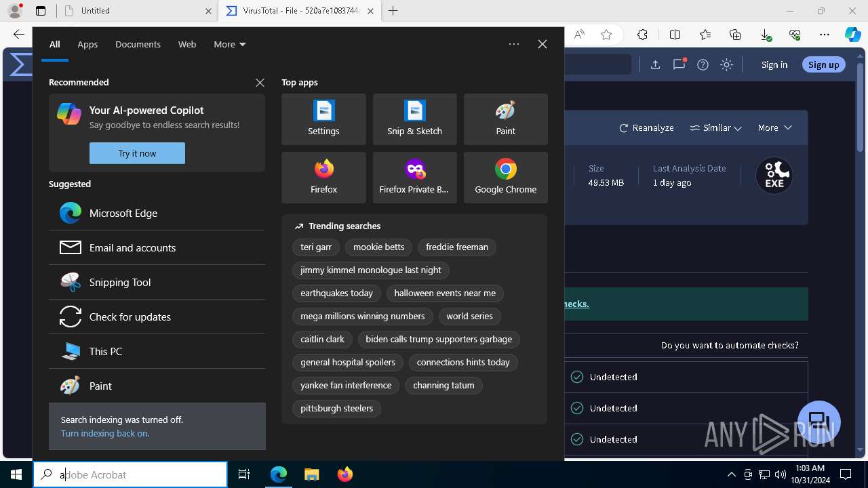Select earthquakes today trending chip
Image resolution: width=868 pixels, height=488 pixels.
pyautogui.click(x=336, y=293)
